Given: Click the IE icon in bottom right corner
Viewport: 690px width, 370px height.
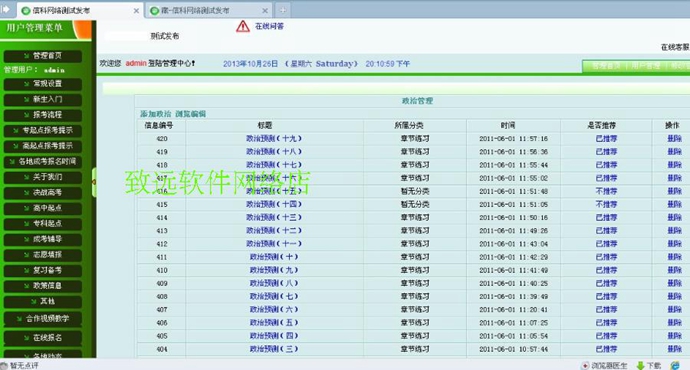Looking at the screenshot, I should tap(675, 366).
